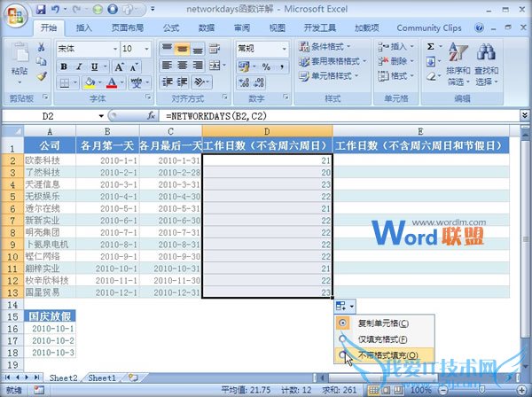Viewport: 532px width, 397px height.
Task: Switch to the Sheet1 tab
Action: (x=102, y=378)
